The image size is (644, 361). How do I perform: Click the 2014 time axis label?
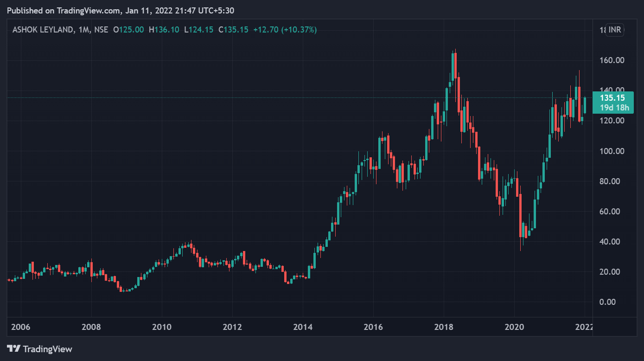tap(303, 327)
